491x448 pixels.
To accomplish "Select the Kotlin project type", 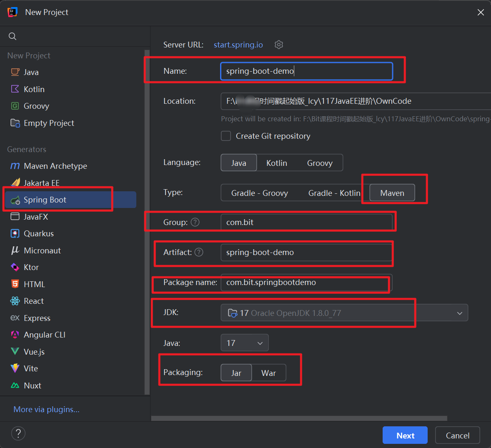I will (70, 89).
